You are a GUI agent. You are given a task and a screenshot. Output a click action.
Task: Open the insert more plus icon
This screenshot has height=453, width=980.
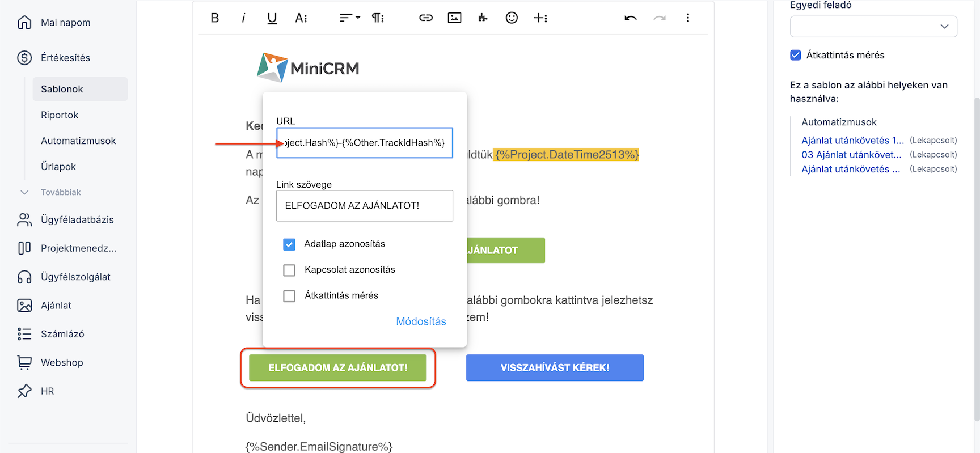[x=540, y=18]
